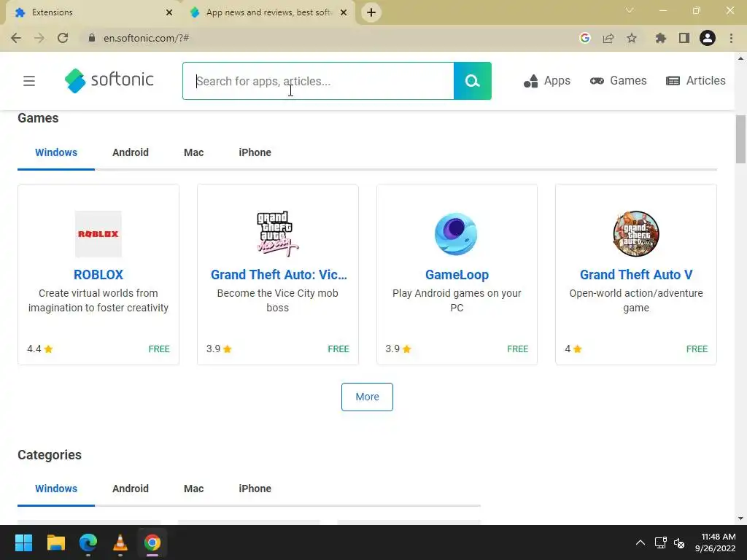This screenshot has height=560, width=747.
Task: Select Android tab under Categories
Action: click(131, 489)
